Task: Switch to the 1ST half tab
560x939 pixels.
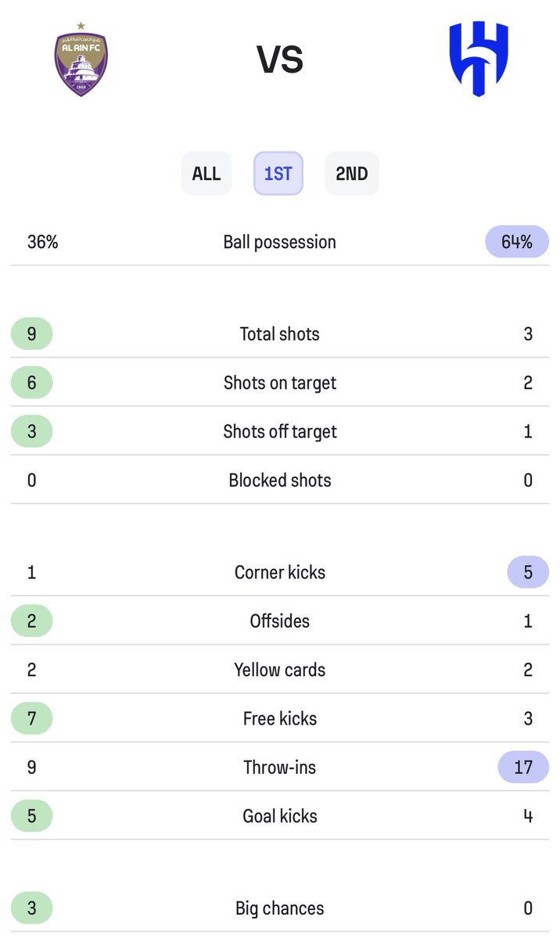Action: [278, 173]
